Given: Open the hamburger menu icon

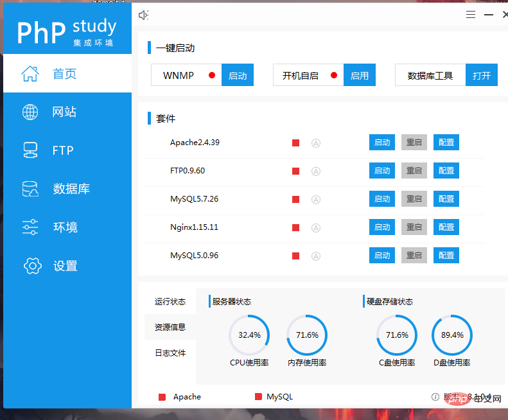Looking at the screenshot, I should click(470, 15).
